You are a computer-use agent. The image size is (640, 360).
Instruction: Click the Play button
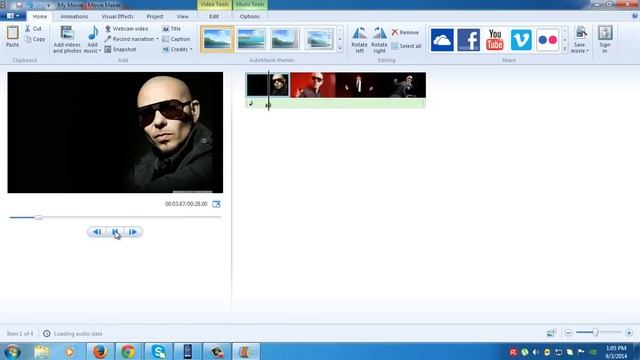(115, 232)
